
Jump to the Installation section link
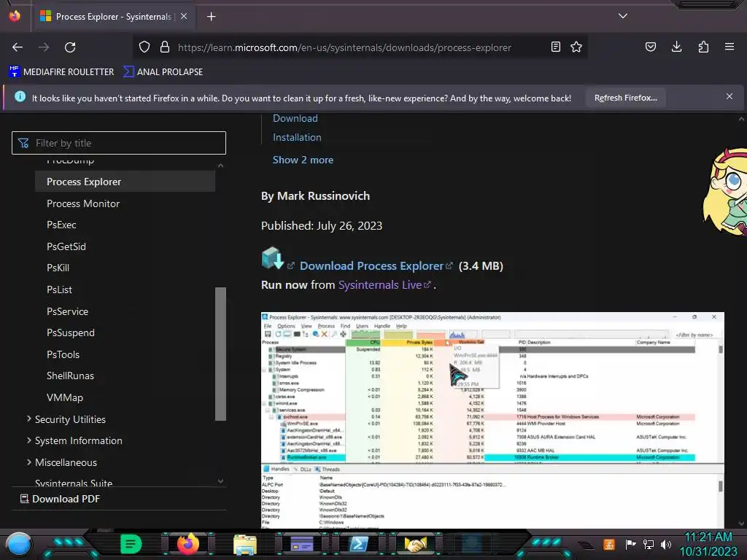[x=297, y=137]
